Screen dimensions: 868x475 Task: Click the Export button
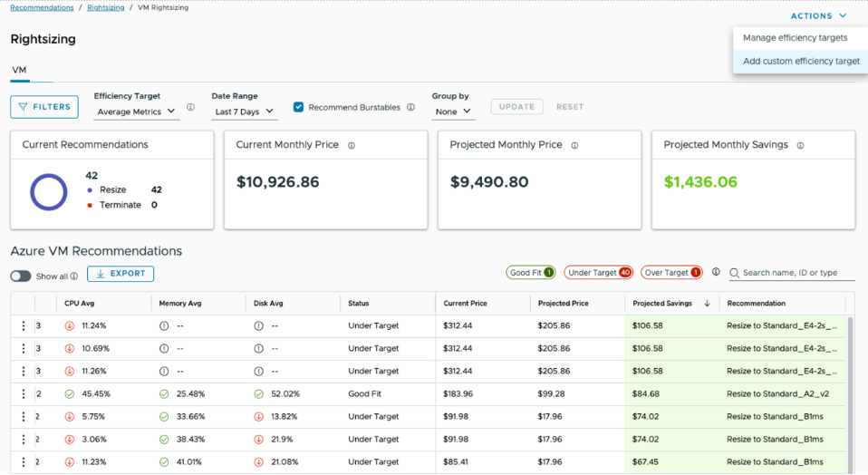(121, 274)
